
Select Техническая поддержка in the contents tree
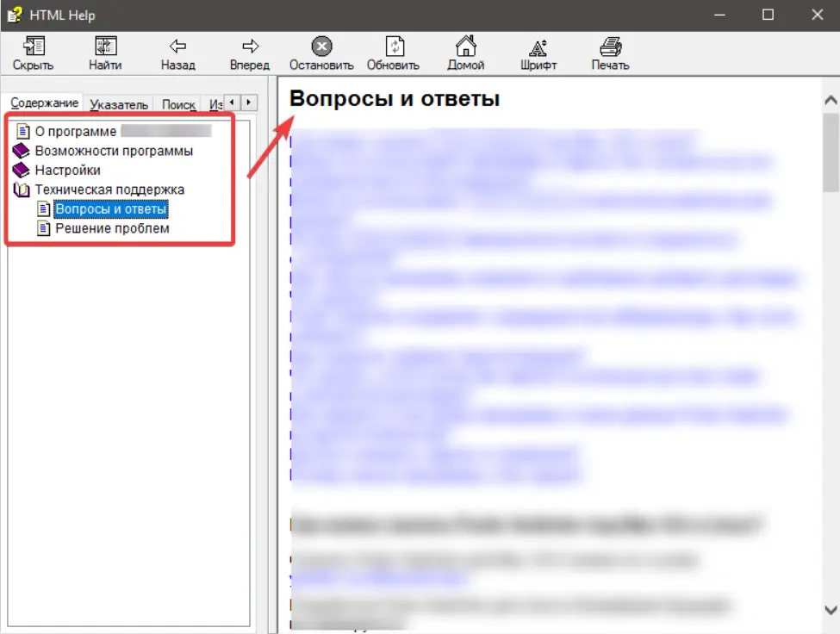[x=109, y=190]
